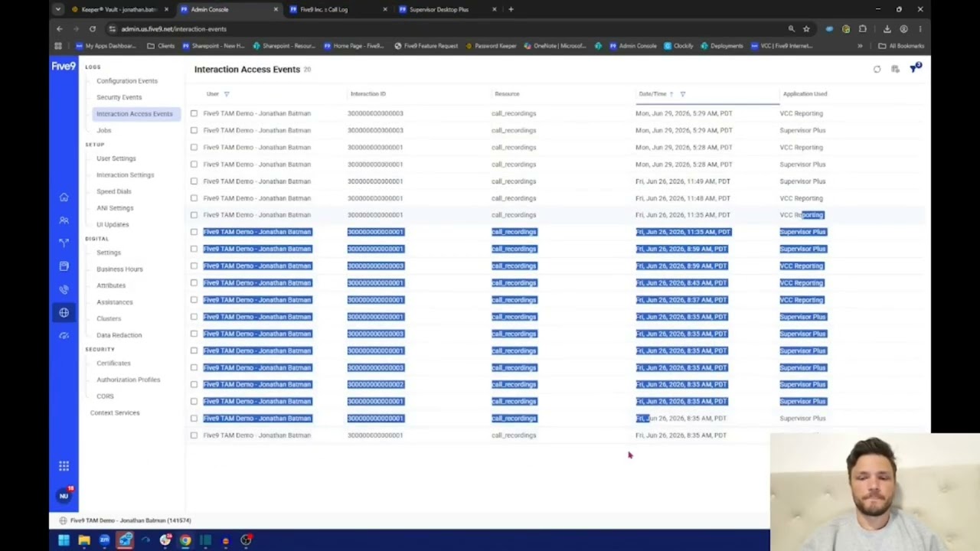Reload the page with the browser reload icon

click(92, 29)
